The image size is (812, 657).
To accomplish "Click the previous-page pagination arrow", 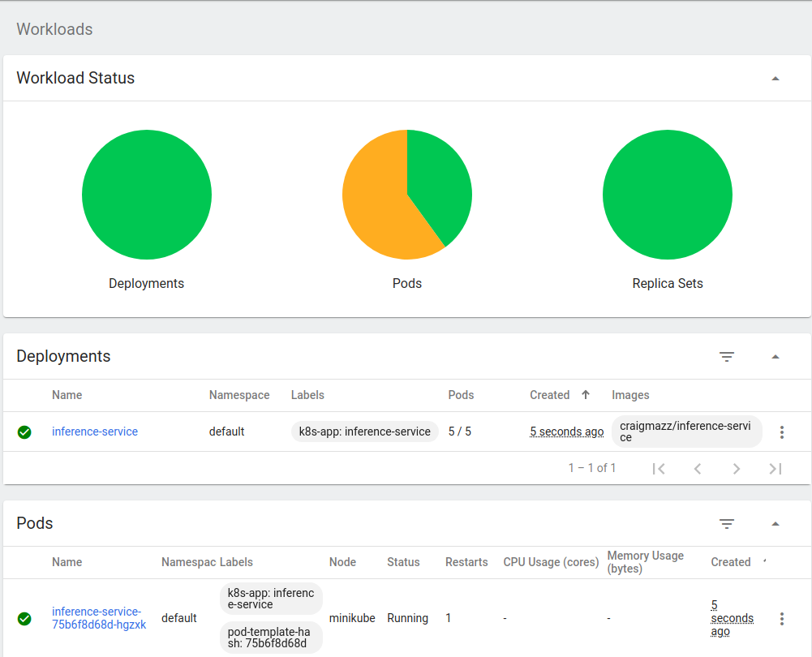I will [698, 468].
